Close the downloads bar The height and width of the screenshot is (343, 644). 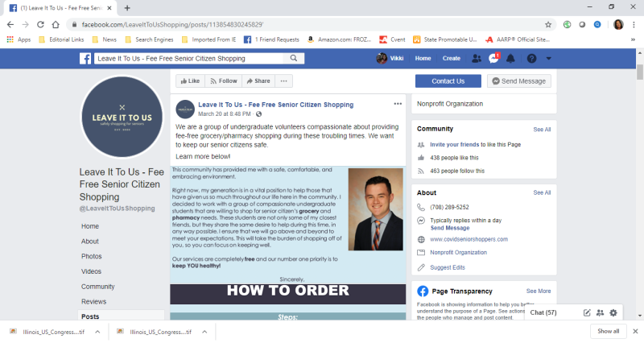coord(635,331)
